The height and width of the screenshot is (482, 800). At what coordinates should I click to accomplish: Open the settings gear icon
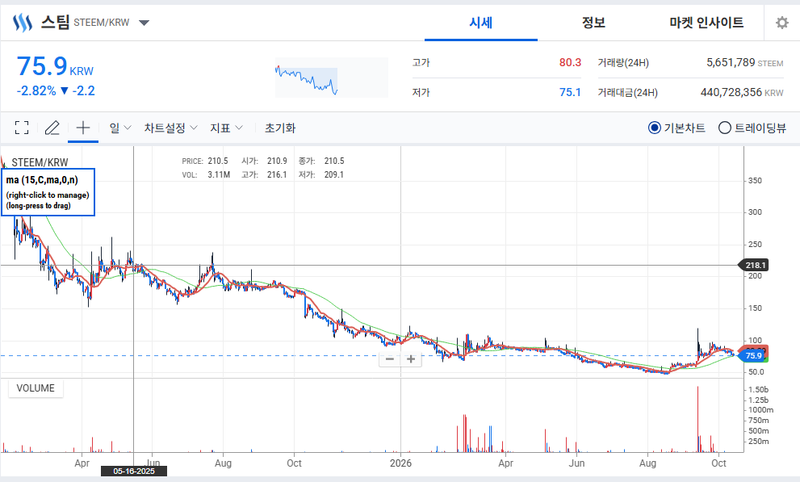[x=782, y=22]
